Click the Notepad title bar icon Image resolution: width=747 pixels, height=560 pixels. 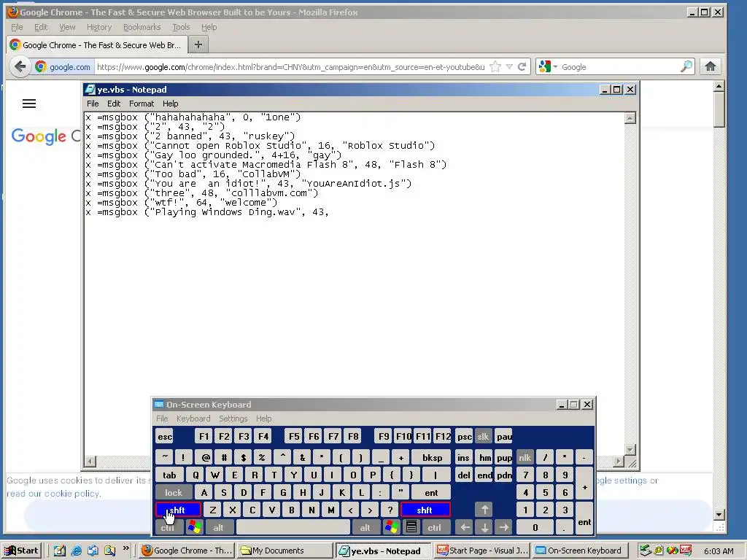click(90, 90)
